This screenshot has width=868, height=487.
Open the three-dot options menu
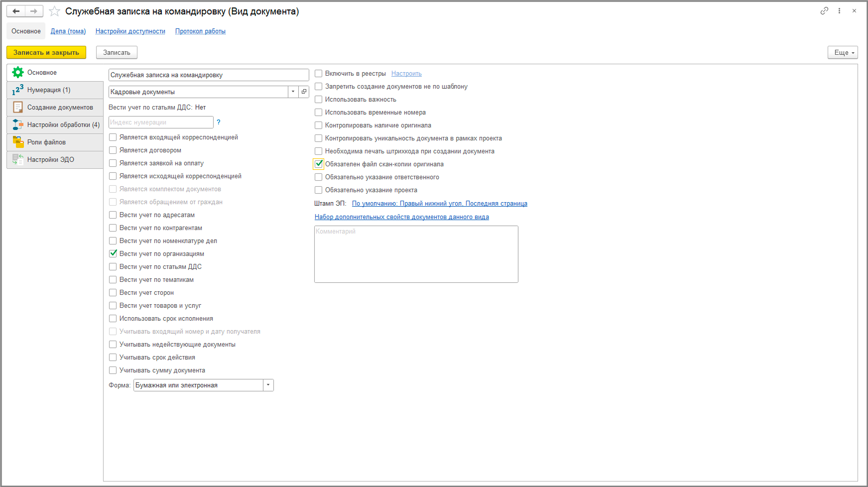coord(839,10)
